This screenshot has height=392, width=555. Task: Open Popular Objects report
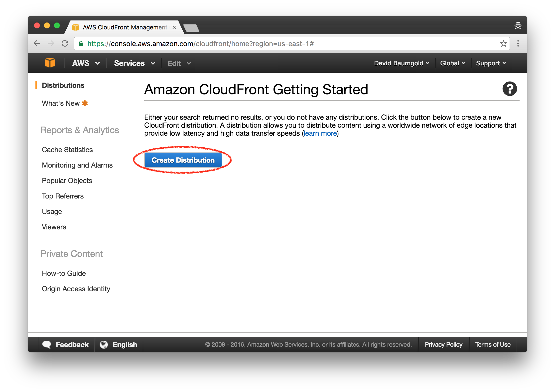pos(67,181)
